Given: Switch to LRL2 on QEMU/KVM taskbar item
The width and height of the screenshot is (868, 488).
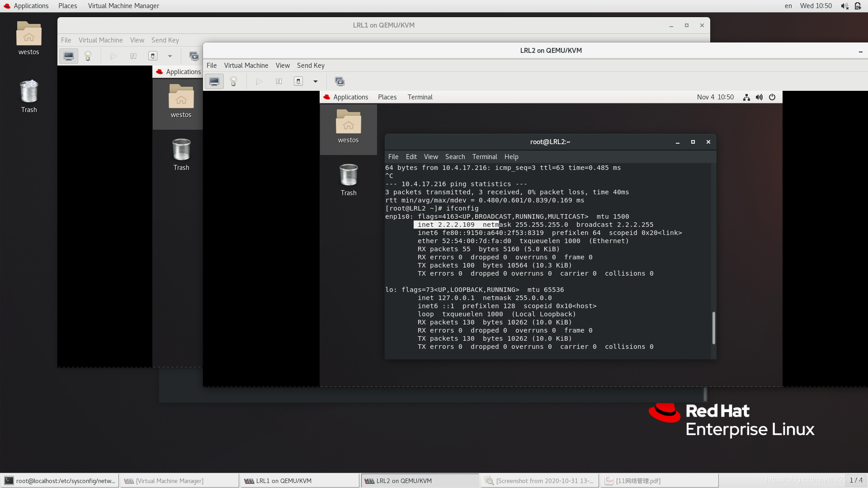Looking at the screenshot, I should 420,481.
